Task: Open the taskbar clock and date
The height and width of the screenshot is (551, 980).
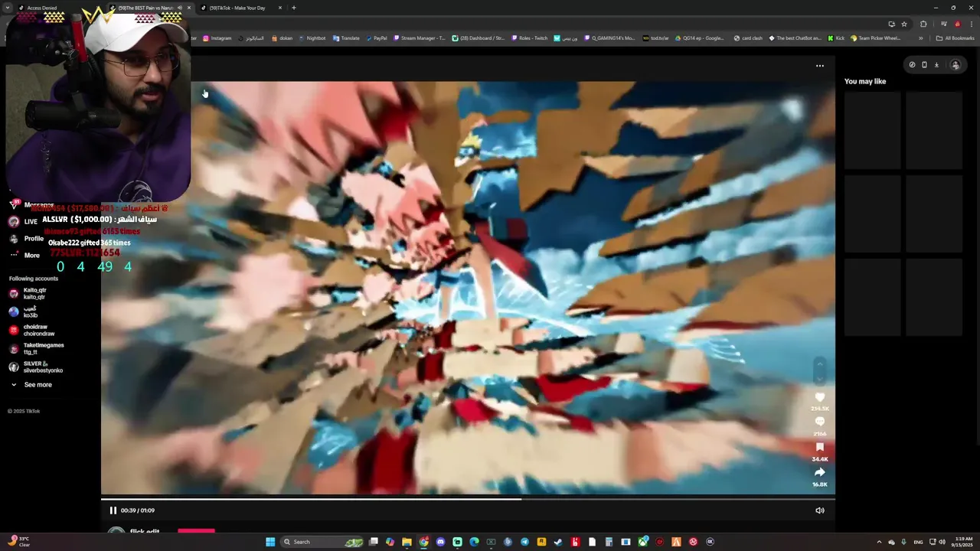Action: 964,542
